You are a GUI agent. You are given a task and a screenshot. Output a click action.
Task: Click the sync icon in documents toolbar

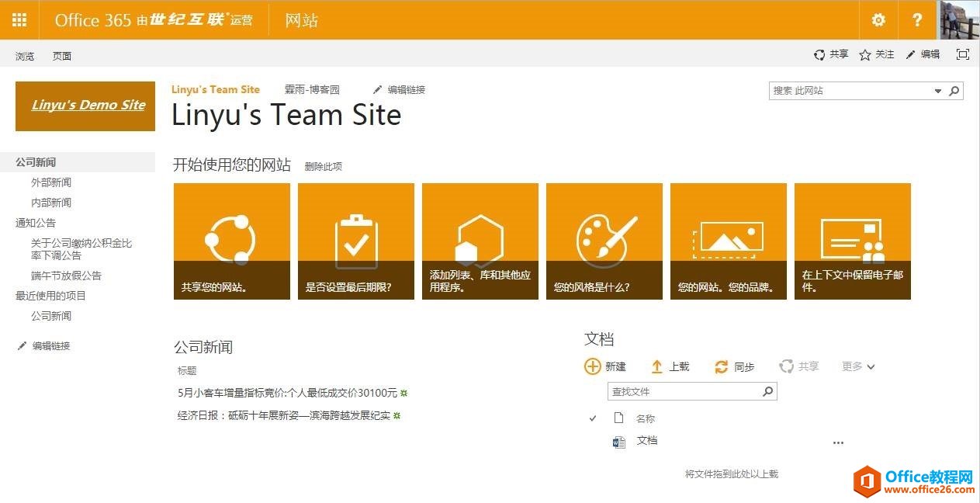pos(722,366)
